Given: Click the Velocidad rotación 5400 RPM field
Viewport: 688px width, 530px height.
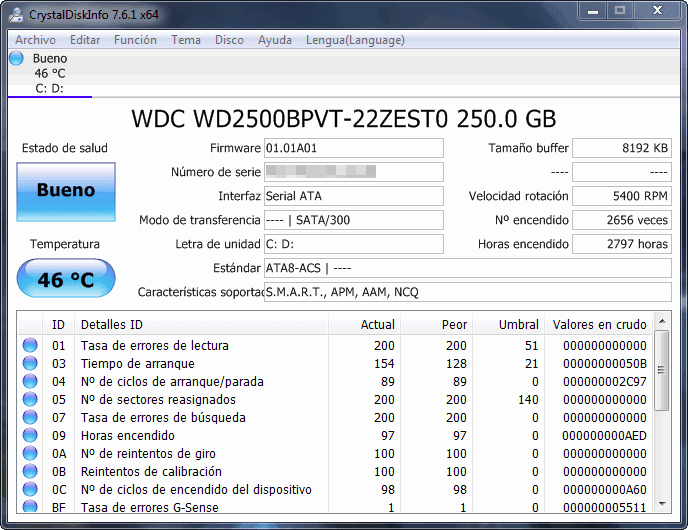Looking at the screenshot, I should (622, 196).
